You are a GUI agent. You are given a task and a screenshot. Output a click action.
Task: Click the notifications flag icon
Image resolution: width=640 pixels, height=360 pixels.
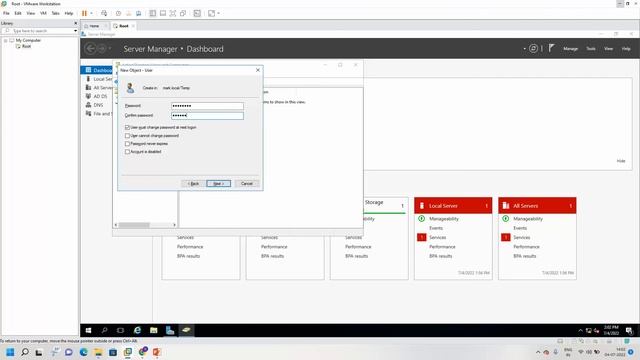coord(551,49)
